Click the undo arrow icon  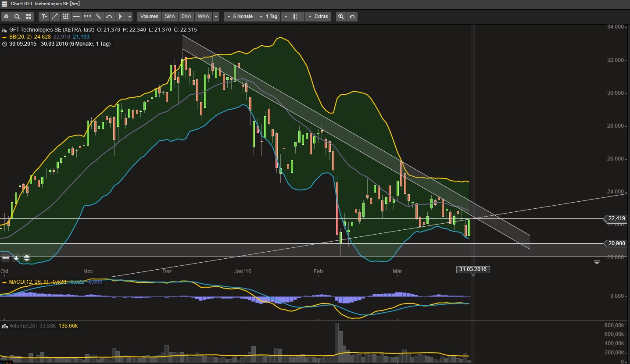click(x=352, y=17)
